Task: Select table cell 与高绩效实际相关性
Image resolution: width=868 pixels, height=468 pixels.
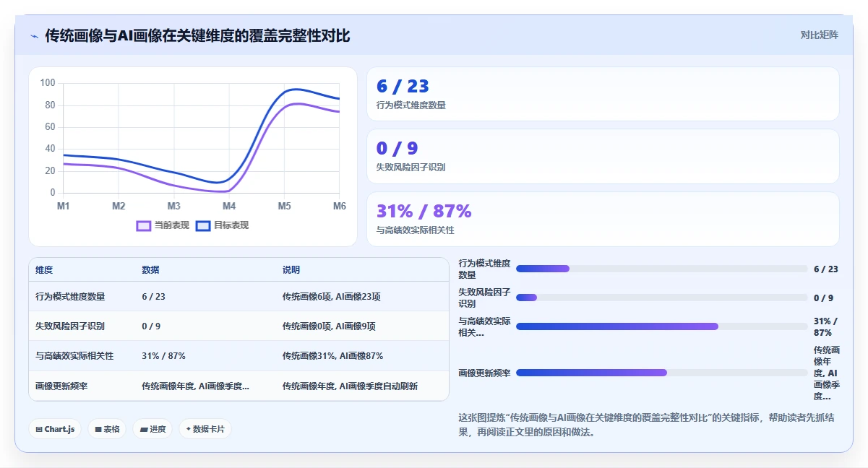Action: coord(74,356)
